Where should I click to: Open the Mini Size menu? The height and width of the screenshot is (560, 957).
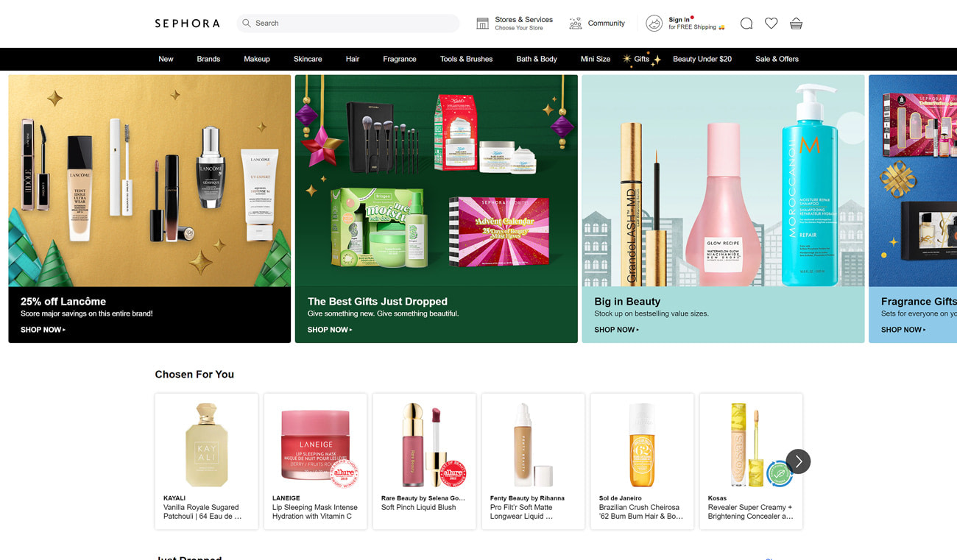(x=595, y=59)
